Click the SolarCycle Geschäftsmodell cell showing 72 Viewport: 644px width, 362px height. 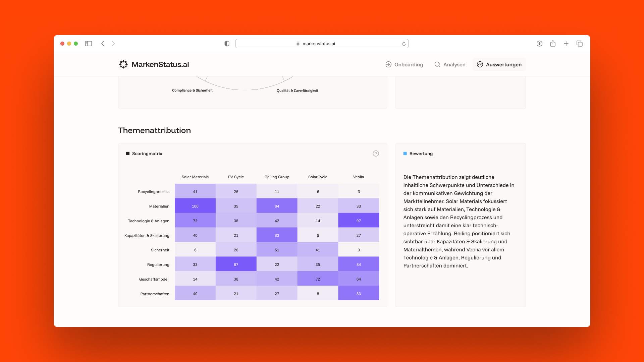pos(318,279)
